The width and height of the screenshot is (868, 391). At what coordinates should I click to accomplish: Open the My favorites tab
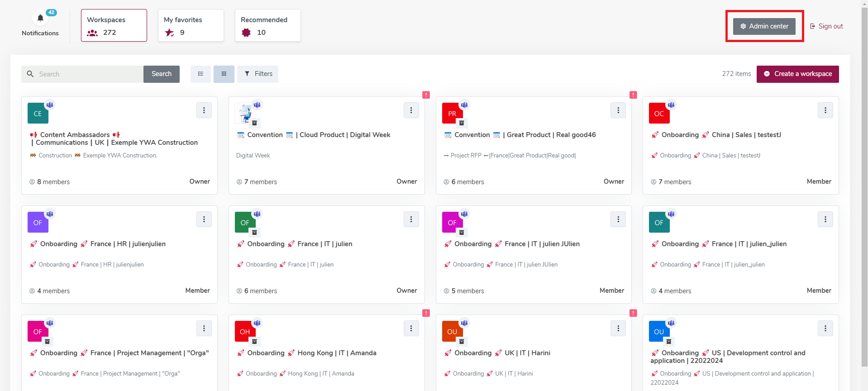tap(191, 25)
